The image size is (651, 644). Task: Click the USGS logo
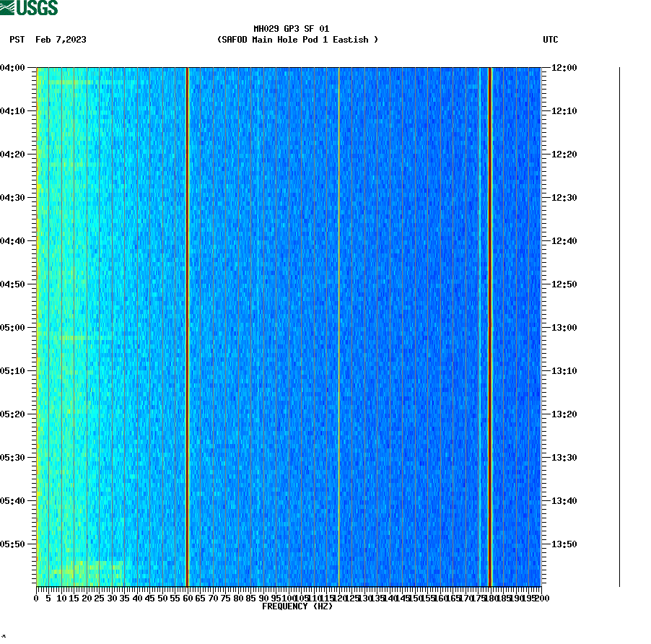29,7
